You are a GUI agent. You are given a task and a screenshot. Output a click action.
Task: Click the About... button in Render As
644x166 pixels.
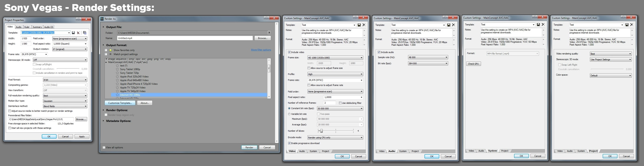point(145,103)
